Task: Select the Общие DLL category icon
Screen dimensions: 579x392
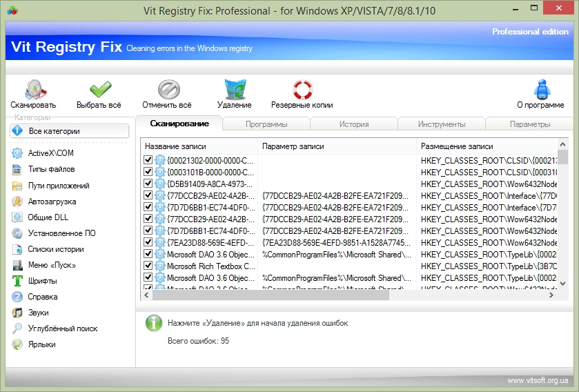Action: tap(17, 217)
